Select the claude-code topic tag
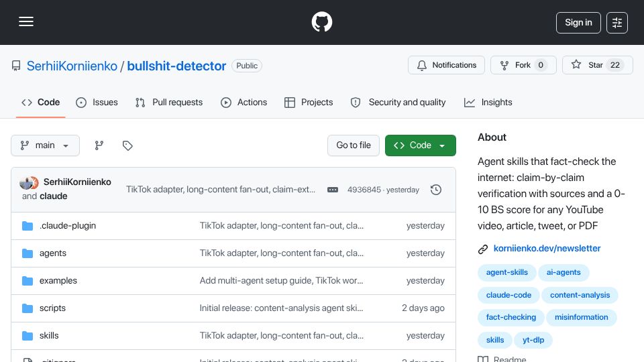 tap(508, 295)
